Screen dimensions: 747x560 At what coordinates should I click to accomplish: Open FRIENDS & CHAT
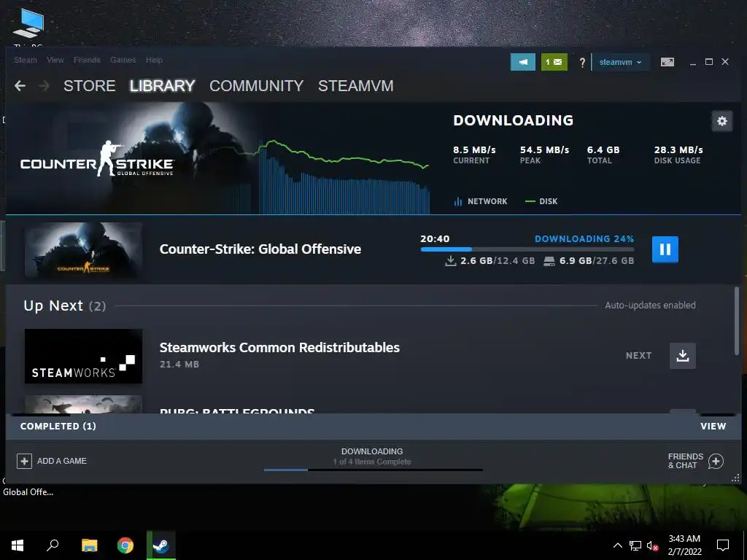(695, 461)
